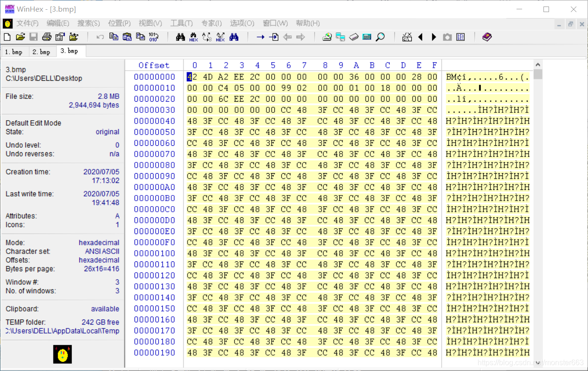Click the Undo arrow icon
588x371 pixels.
click(100, 37)
